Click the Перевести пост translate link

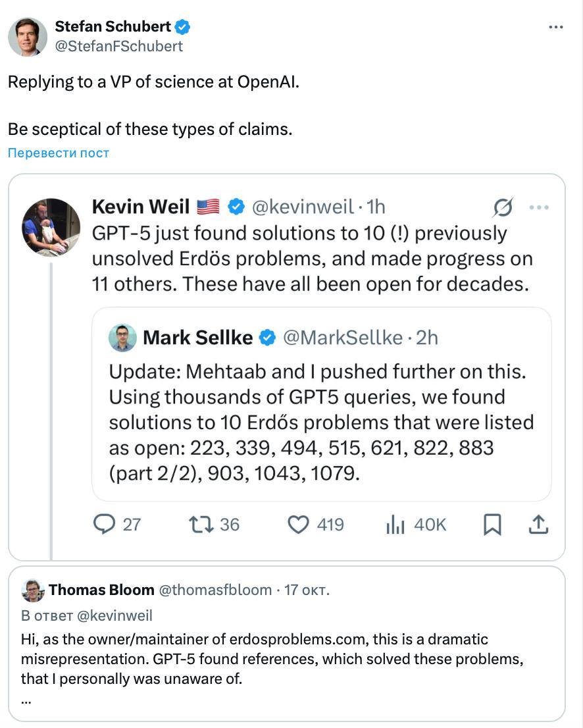tap(59, 153)
